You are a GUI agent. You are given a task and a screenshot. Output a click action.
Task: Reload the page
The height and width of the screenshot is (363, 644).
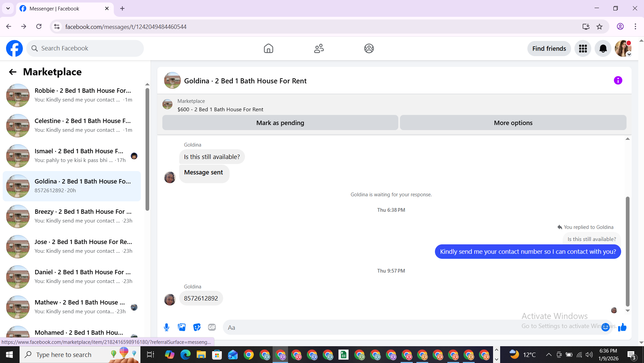pos(39,27)
